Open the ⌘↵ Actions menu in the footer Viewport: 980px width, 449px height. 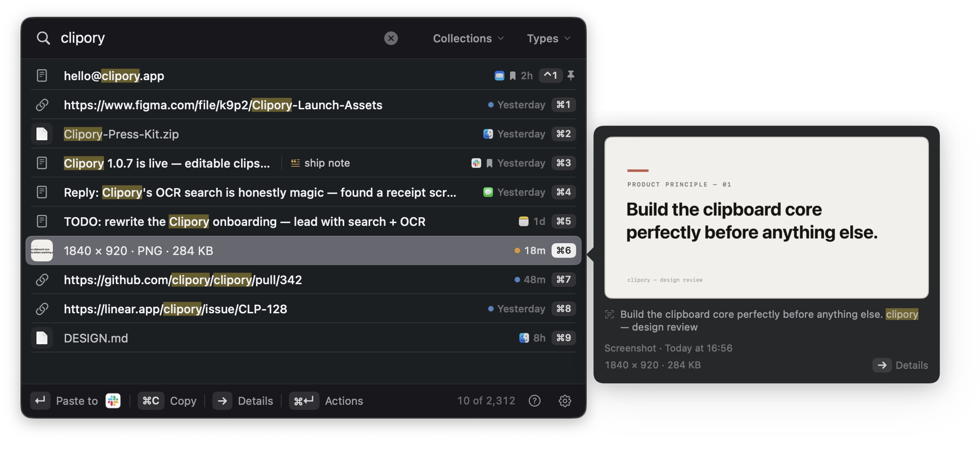tap(326, 401)
